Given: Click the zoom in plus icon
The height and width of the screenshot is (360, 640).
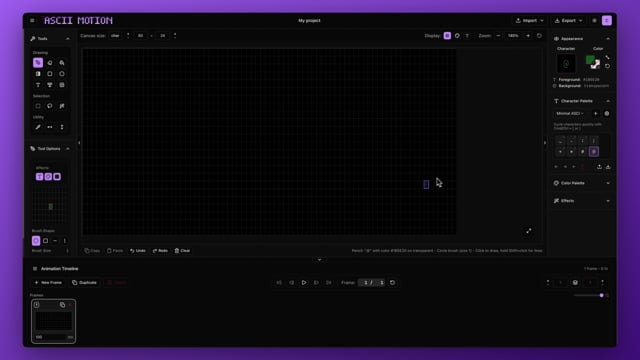Looking at the screenshot, I should point(528,36).
